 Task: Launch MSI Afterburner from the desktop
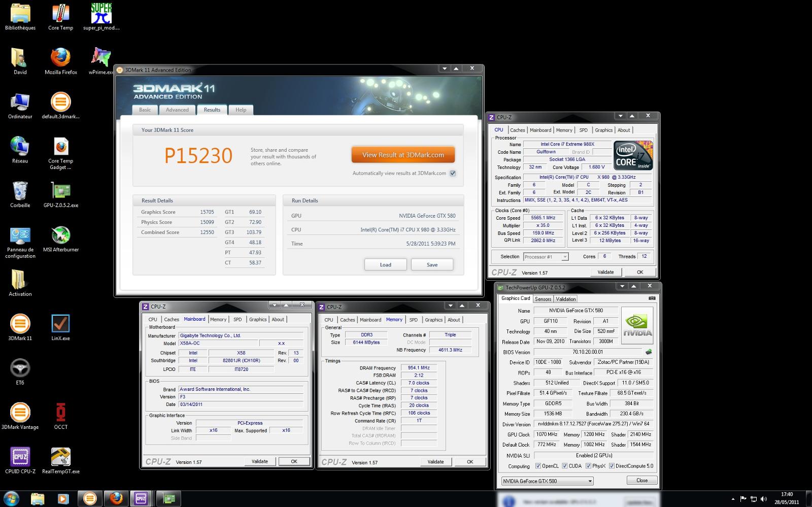61,239
